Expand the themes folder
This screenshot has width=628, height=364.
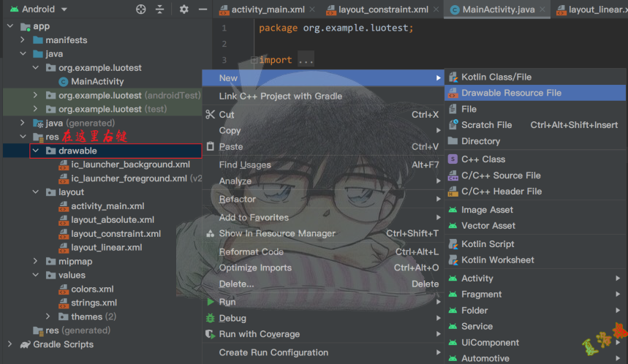click(48, 317)
